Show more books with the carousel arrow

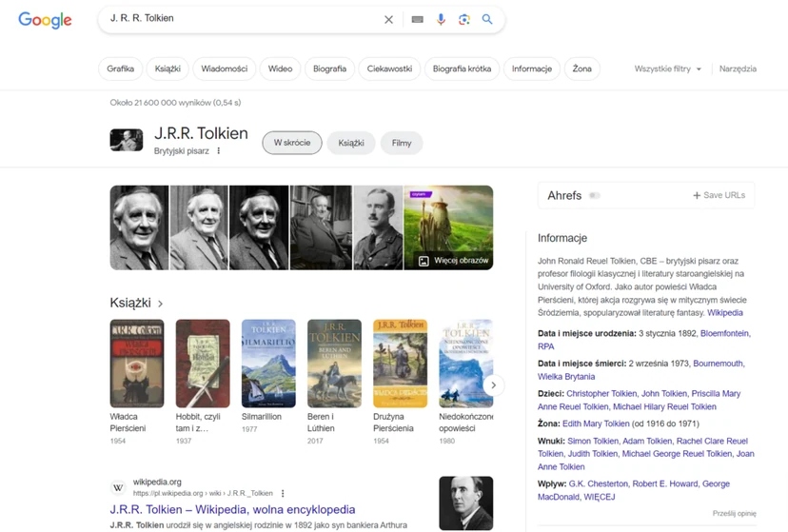tap(494, 385)
